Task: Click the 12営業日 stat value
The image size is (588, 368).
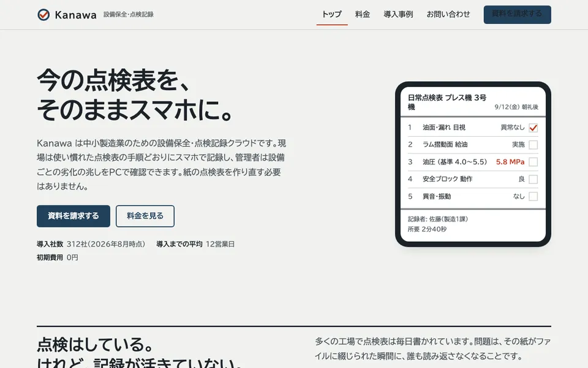Action: pyautogui.click(x=220, y=244)
